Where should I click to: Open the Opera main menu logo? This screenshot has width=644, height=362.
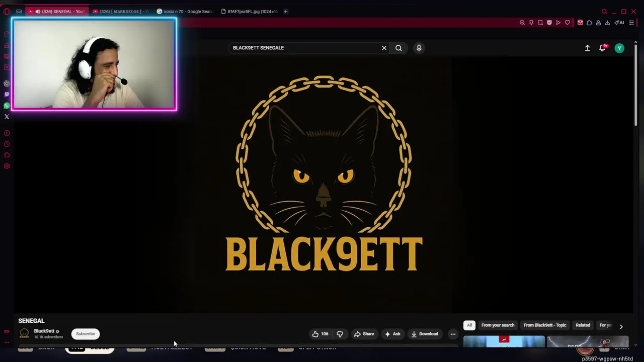point(7,12)
